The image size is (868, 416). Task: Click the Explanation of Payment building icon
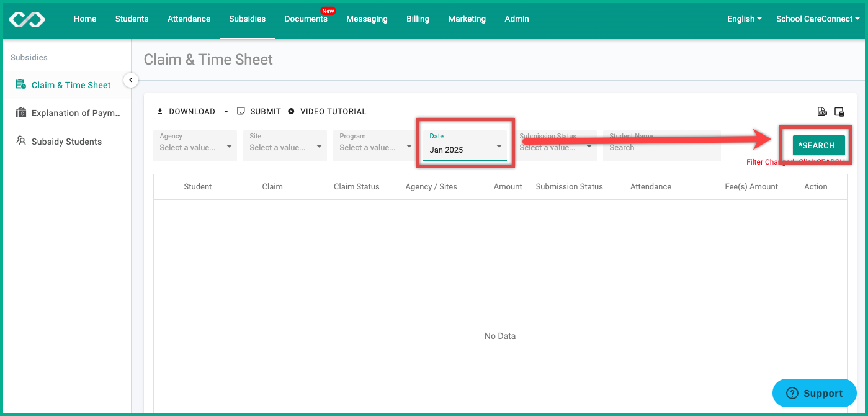[20, 112]
